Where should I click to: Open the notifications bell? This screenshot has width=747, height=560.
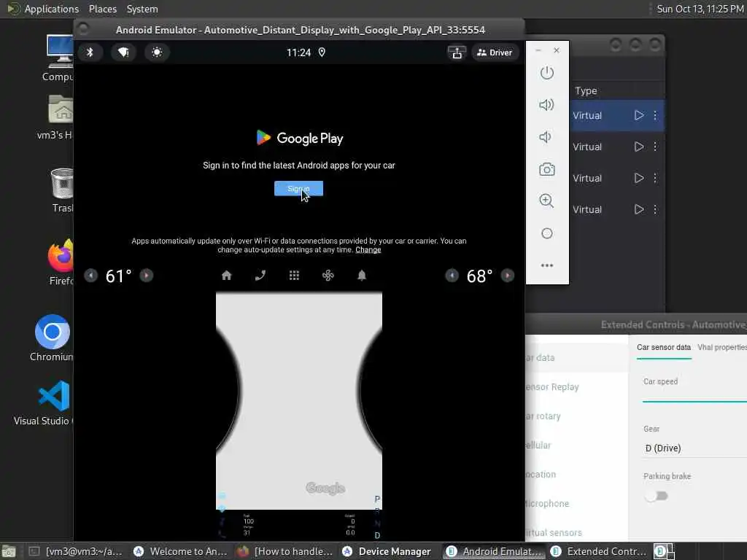362,275
